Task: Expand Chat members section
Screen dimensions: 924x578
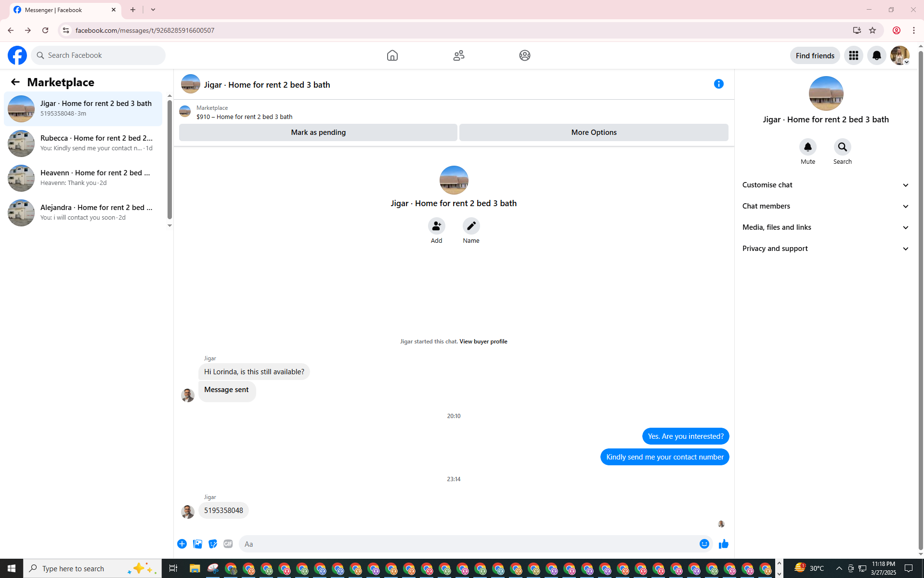Action: 826,206
